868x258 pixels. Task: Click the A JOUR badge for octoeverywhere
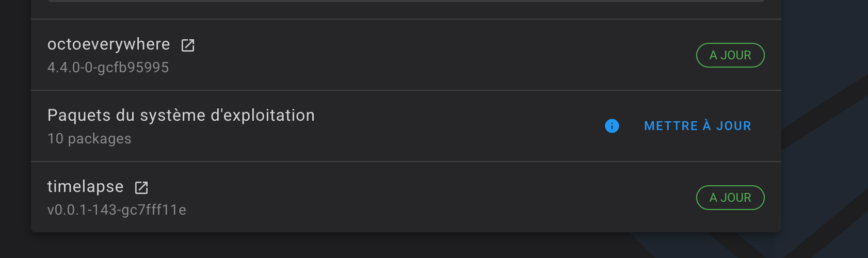pos(730,55)
